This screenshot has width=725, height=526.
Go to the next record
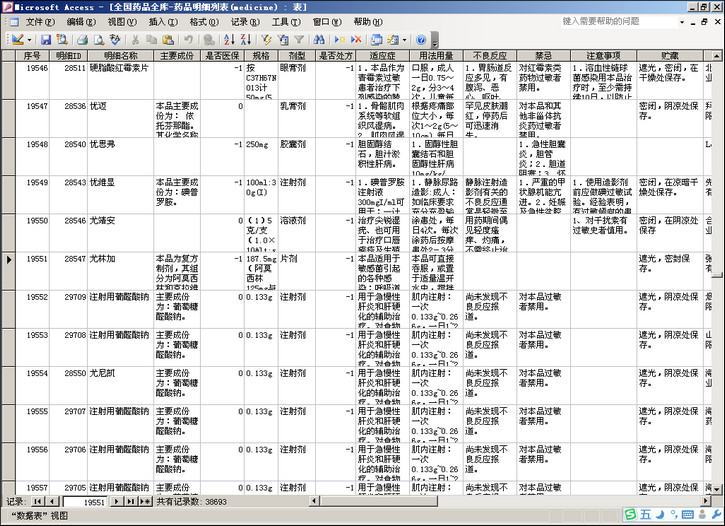click(x=116, y=501)
